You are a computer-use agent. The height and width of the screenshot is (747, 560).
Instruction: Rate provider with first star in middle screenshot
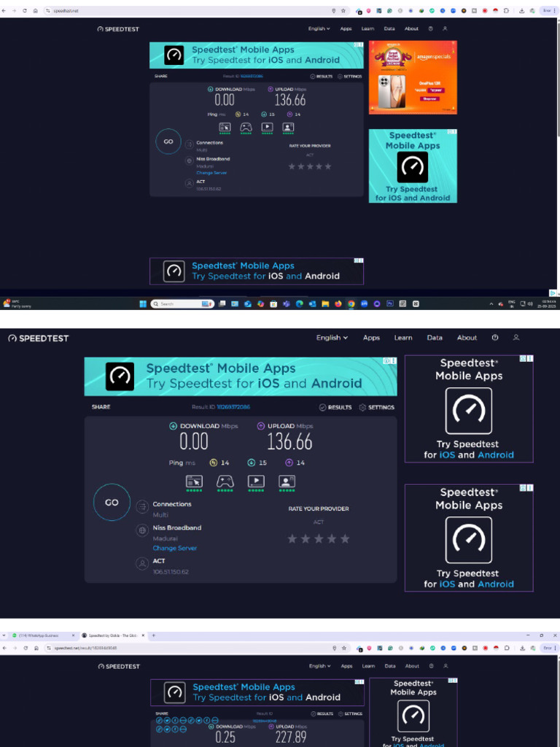coord(292,539)
